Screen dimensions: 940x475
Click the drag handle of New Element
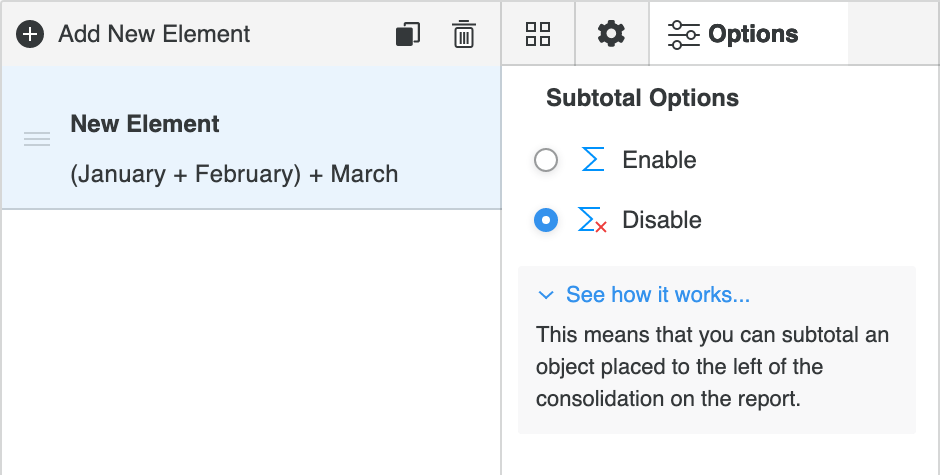pyautogui.click(x=37, y=139)
